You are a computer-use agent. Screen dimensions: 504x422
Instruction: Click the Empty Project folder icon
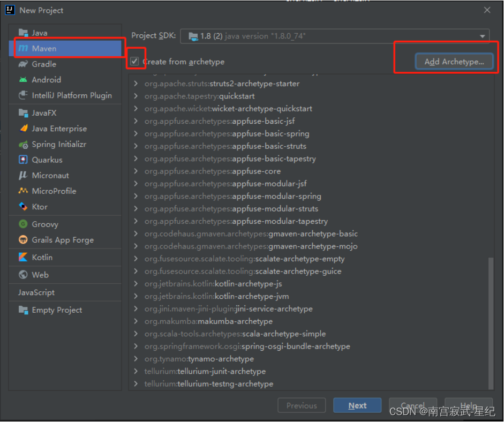tap(23, 310)
